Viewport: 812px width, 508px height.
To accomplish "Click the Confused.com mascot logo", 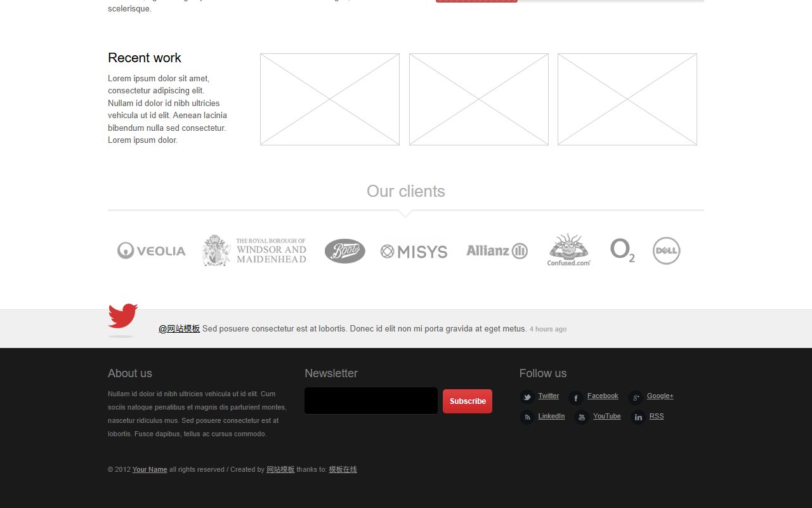I will (x=569, y=250).
